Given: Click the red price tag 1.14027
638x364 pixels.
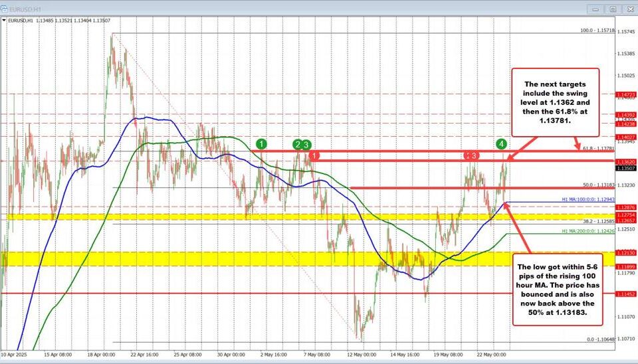Looking at the screenshot, I should click(626, 137).
